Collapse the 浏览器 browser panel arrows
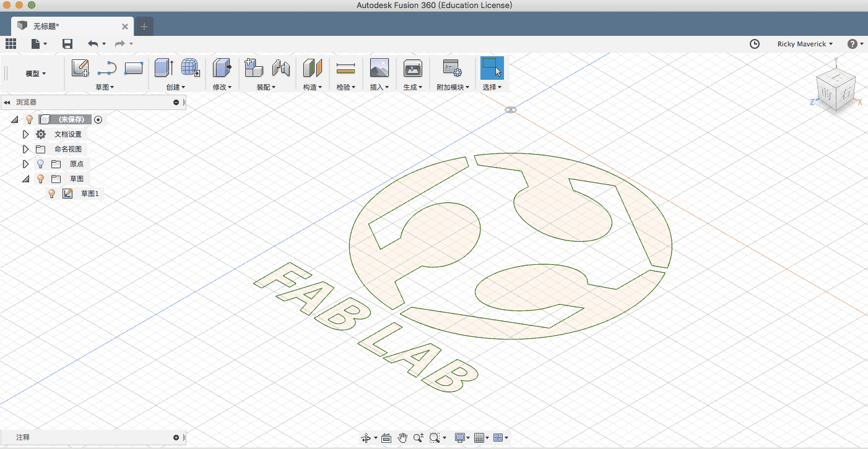Image resolution: width=868 pixels, height=449 pixels. (x=7, y=102)
